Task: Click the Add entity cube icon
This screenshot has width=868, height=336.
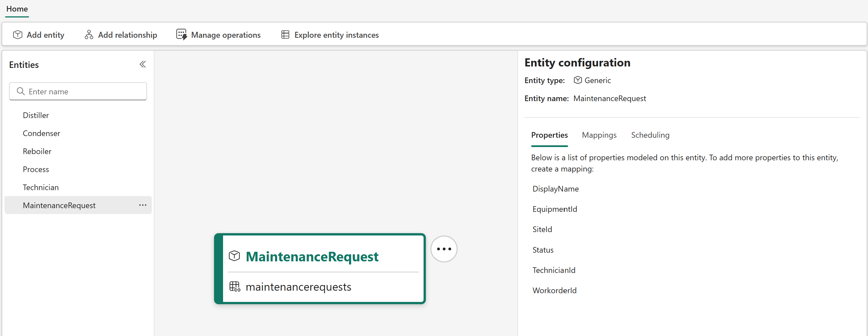Action: 17,35
